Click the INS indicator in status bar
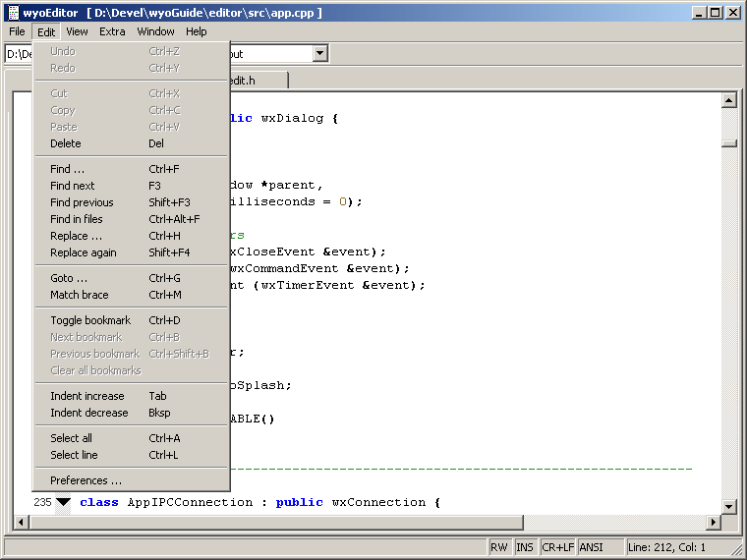747x560 pixels. point(525,547)
